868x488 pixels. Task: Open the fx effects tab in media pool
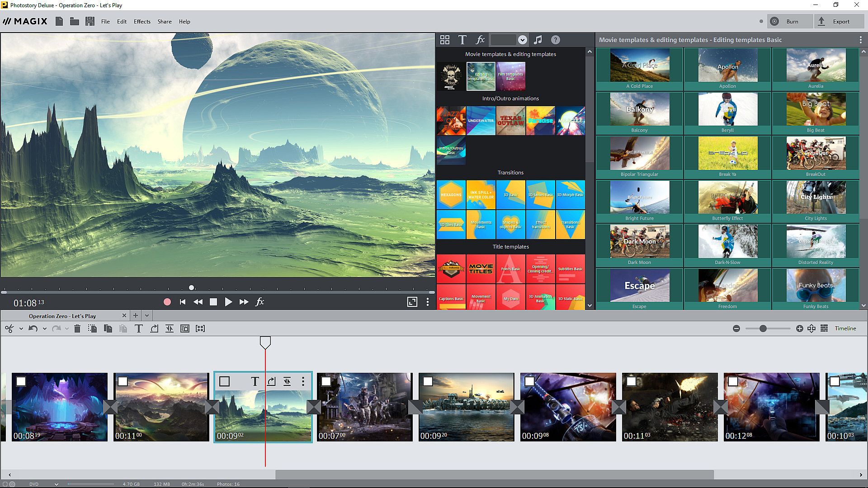coord(480,40)
